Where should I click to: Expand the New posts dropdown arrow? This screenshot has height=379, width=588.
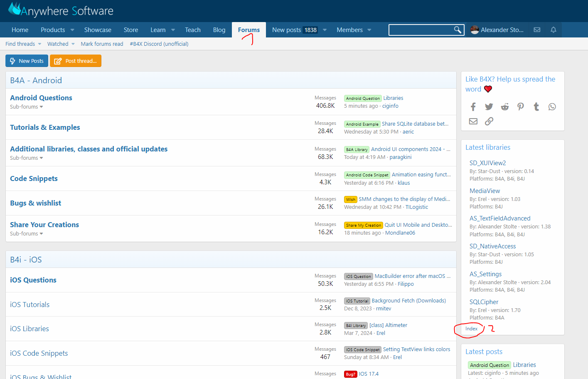click(325, 30)
